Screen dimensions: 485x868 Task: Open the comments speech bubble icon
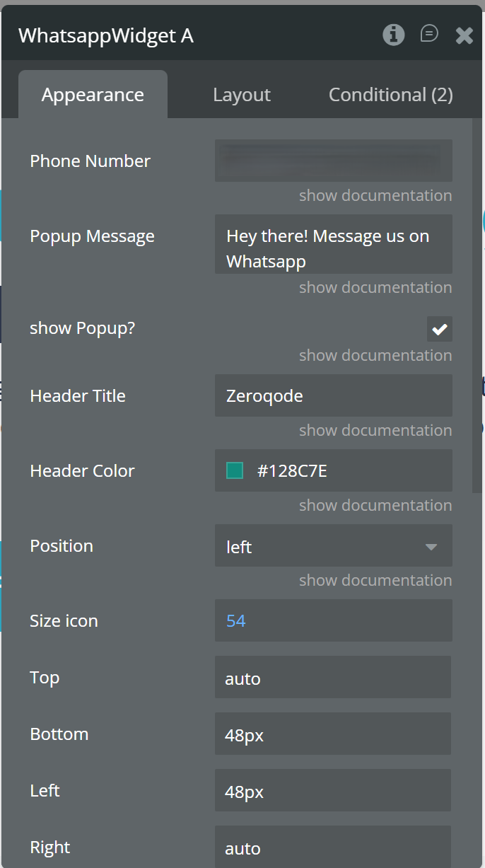(429, 34)
